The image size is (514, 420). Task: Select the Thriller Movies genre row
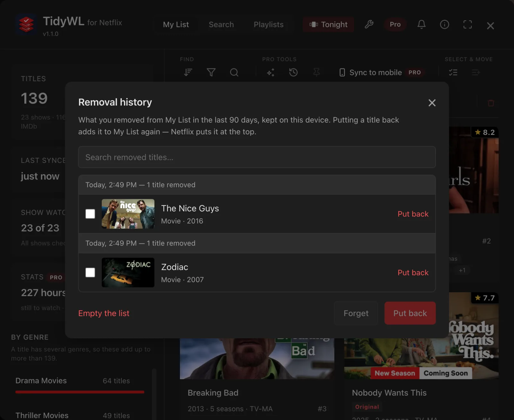pos(80,415)
